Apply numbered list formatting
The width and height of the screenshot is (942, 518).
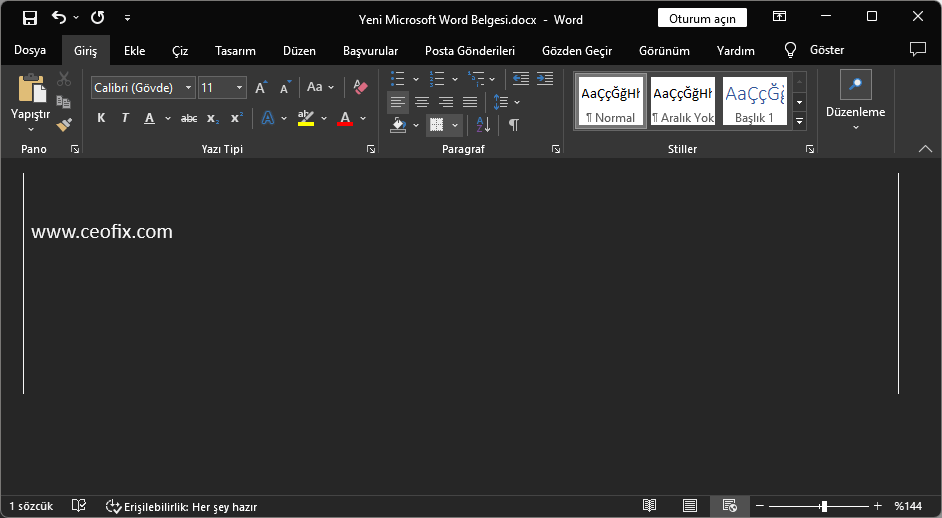pos(437,79)
